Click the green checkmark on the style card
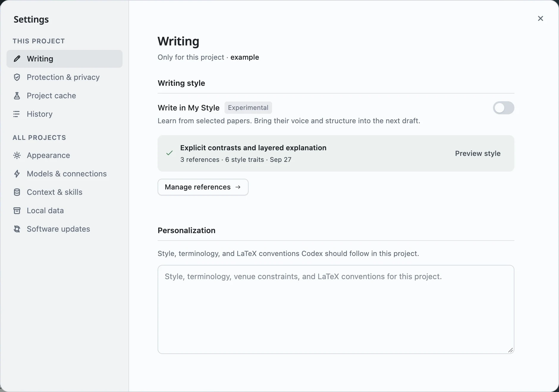The width and height of the screenshot is (559, 392). [x=169, y=153]
